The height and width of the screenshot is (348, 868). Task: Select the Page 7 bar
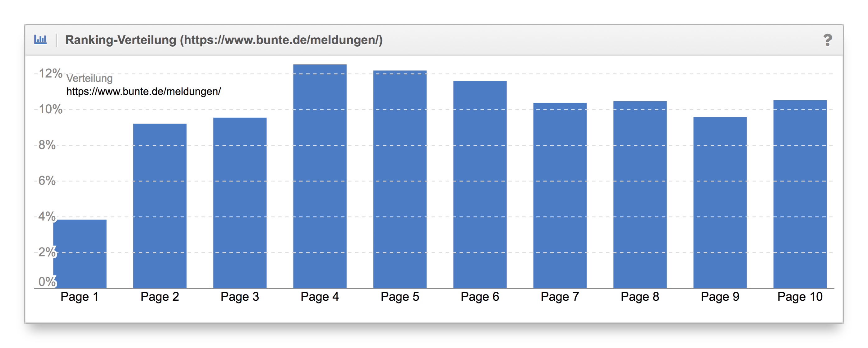(x=560, y=195)
